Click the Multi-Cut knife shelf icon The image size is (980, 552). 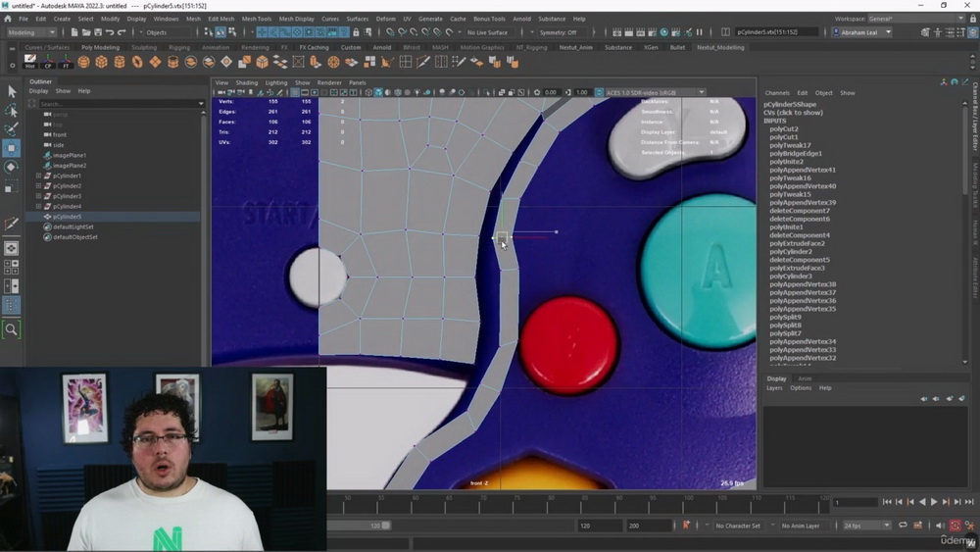coord(423,62)
